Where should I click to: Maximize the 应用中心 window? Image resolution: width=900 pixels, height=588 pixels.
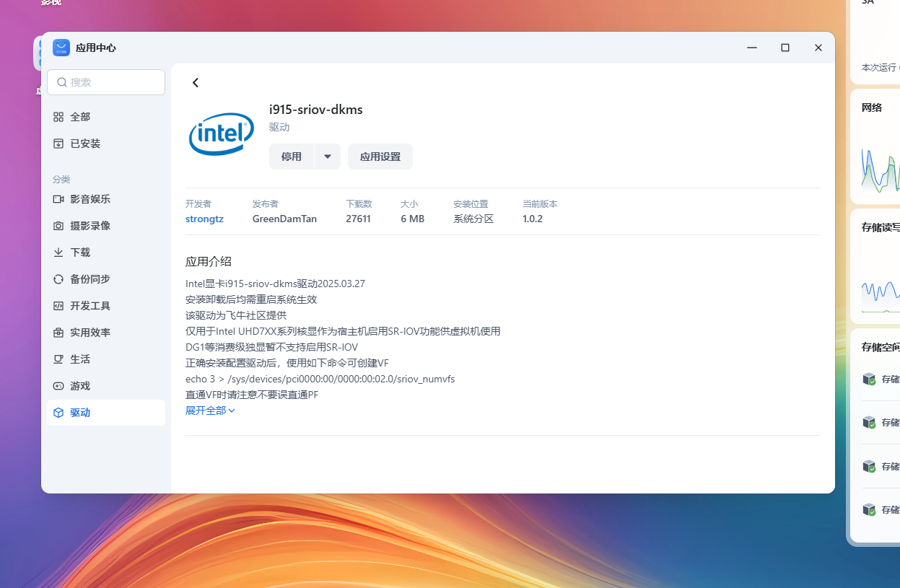click(785, 48)
